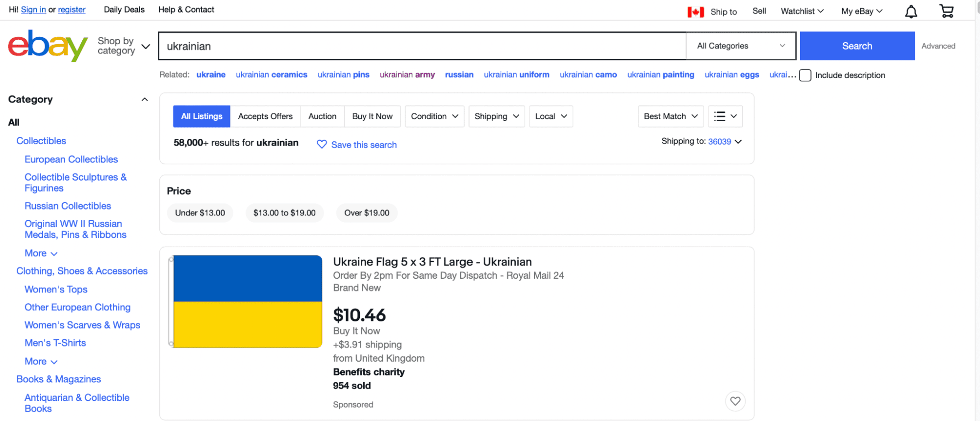Click the All category heading
The width and height of the screenshot is (980, 421).
[14, 122]
